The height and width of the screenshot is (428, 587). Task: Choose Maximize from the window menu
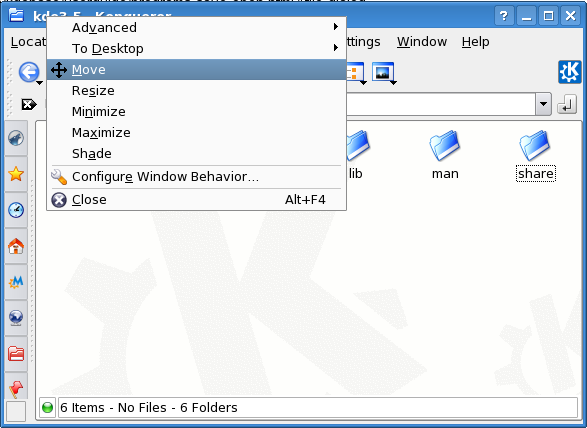pyautogui.click(x=196, y=133)
